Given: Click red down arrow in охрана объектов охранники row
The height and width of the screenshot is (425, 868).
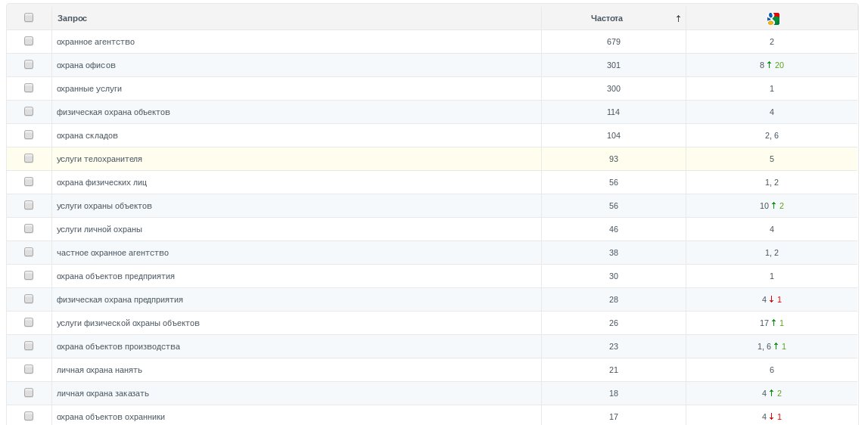Looking at the screenshot, I should click(772, 417).
